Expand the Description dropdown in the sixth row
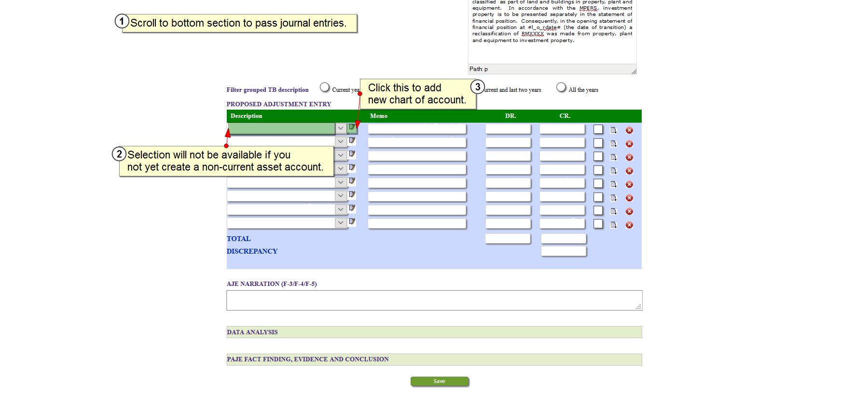The width and height of the screenshot is (868, 399). (341, 196)
